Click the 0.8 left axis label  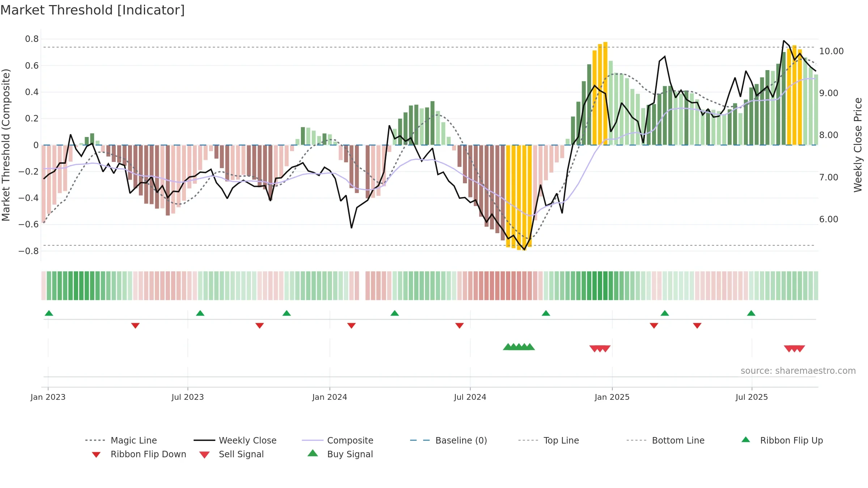tap(32, 39)
